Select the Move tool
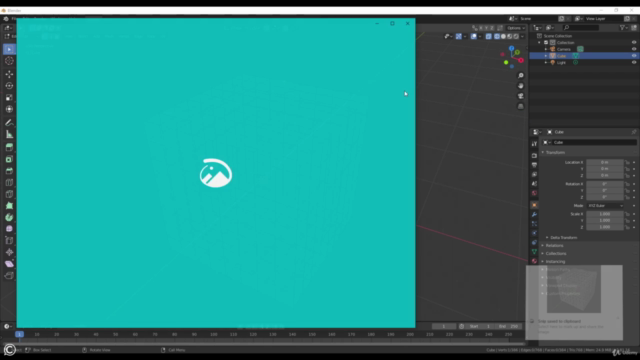This screenshot has width=640, height=360. 9,74
